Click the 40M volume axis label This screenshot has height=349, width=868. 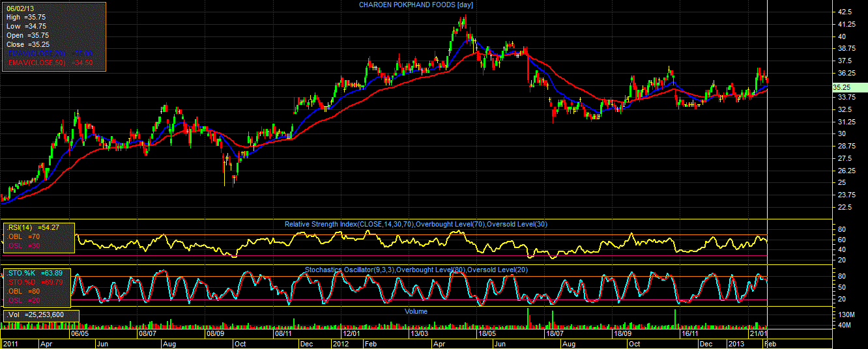(845, 325)
